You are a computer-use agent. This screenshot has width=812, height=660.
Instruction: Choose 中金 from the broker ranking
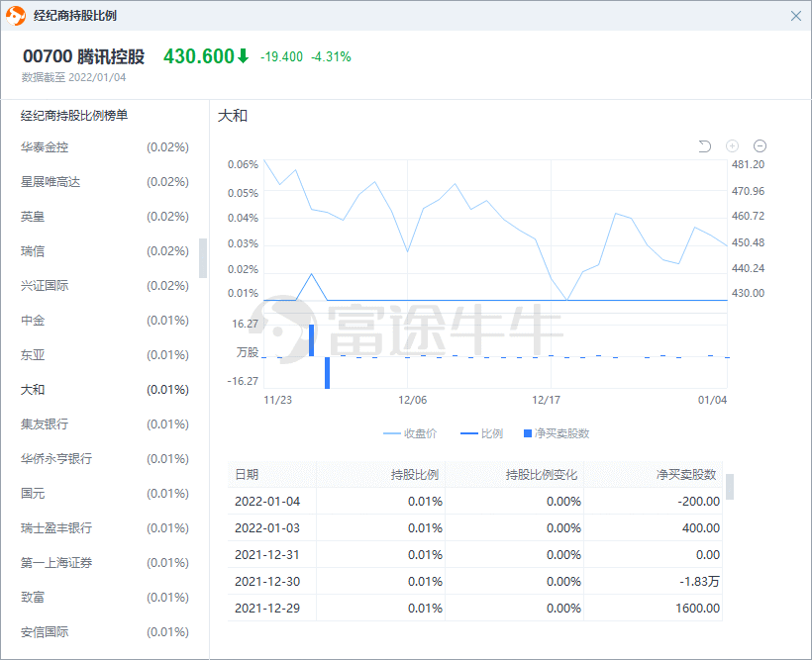coord(33,321)
